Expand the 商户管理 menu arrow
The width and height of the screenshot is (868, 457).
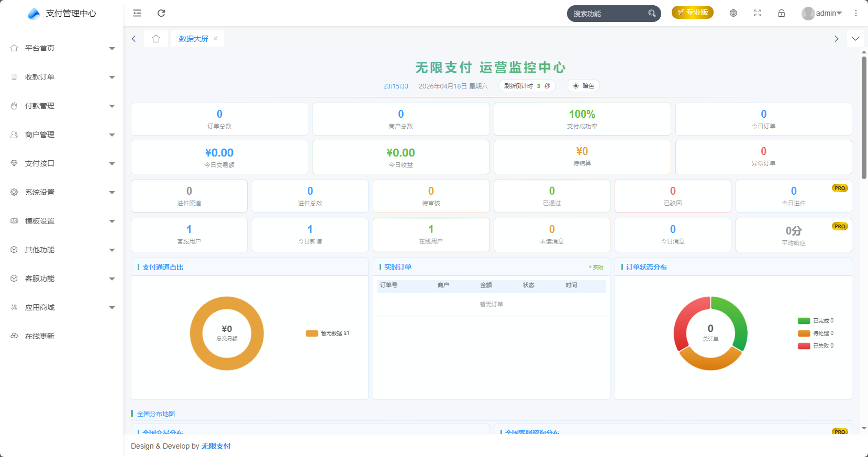[112, 135]
